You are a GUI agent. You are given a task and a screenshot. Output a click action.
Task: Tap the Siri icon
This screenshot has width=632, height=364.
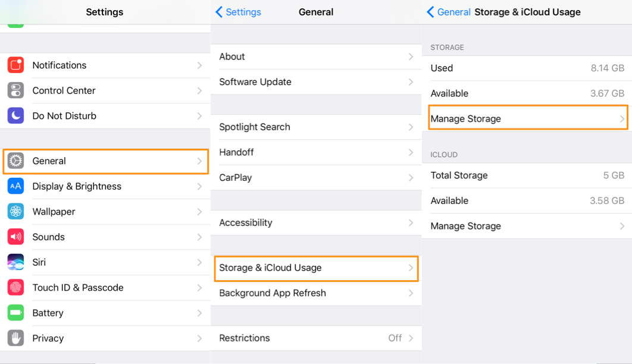point(15,262)
